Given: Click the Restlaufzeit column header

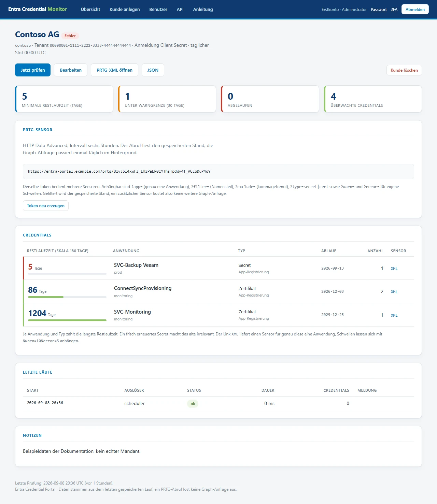Looking at the screenshot, I should pyautogui.click(x=58, y=251).
